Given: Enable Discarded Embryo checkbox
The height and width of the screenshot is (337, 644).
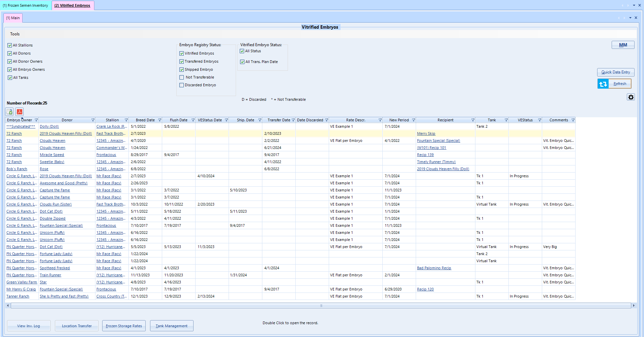Looking at the screenshot, I should point(182,85).
